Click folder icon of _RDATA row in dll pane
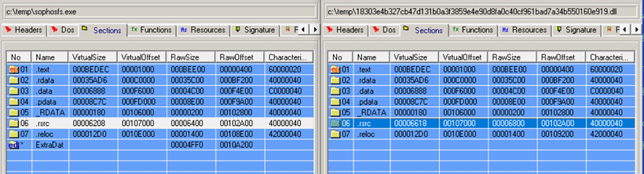 [335, 112]
